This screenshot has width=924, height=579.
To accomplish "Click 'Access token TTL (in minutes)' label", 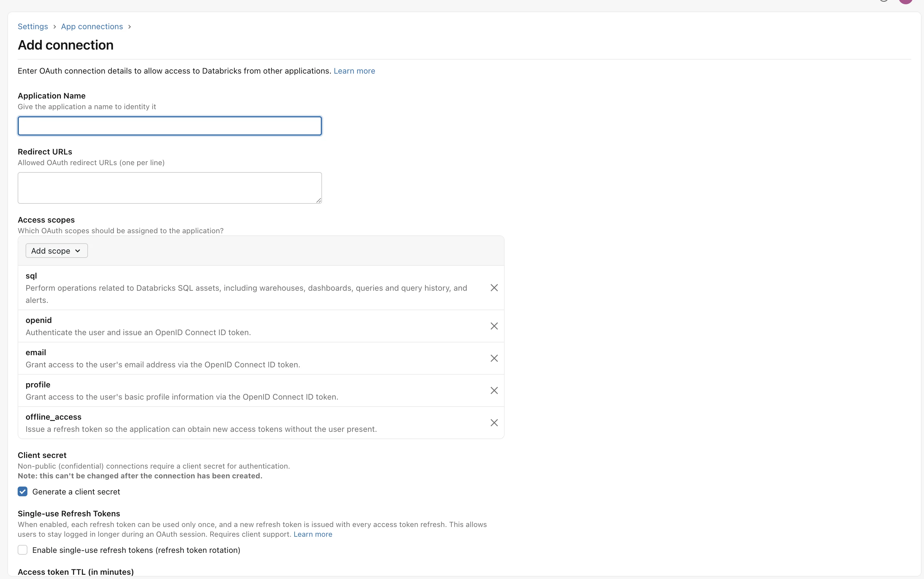I will point(76,572).
